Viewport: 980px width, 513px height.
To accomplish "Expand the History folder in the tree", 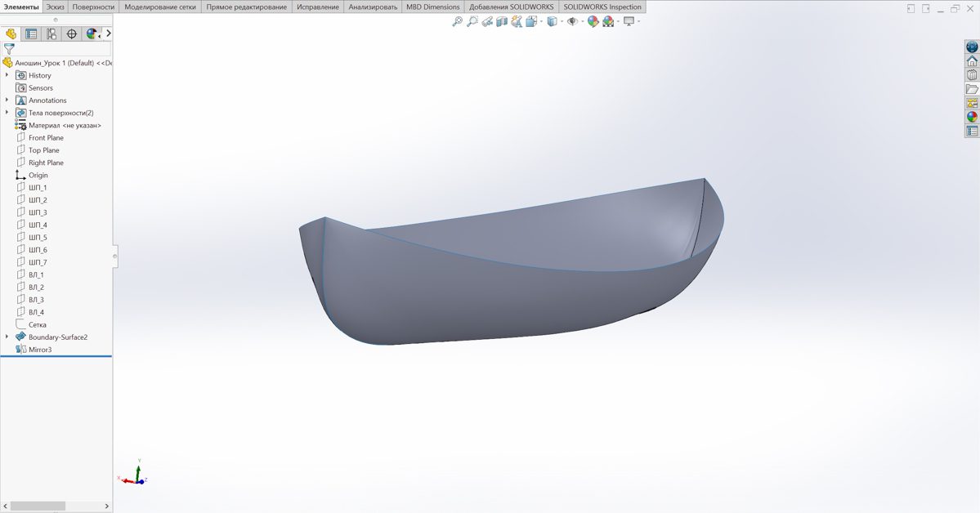I will click(x=7, y=75).
